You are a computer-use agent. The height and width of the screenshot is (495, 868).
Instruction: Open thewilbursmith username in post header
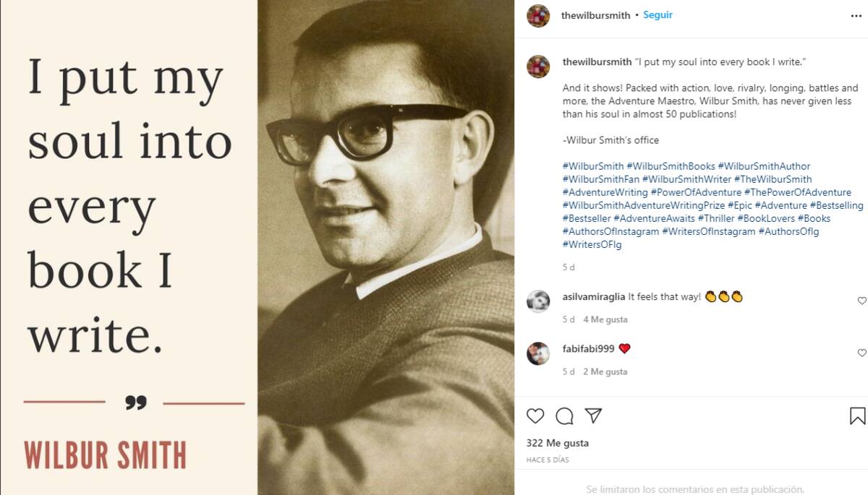pyautogui.click(x=595, y=15)
